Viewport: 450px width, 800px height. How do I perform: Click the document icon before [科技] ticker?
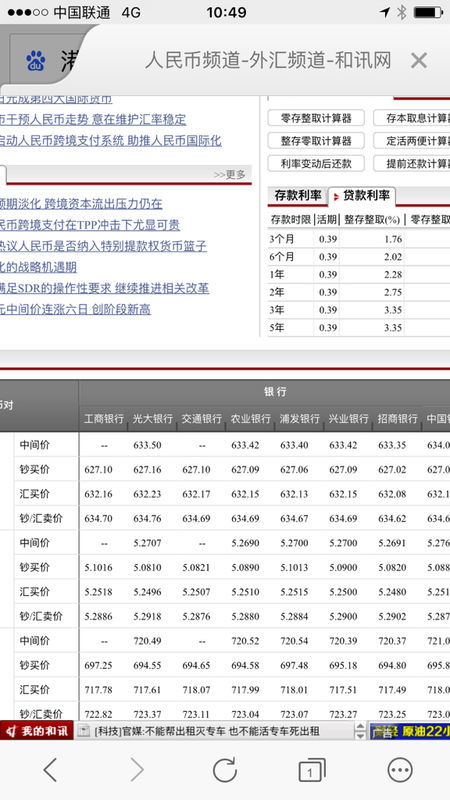tap(85, 731)
